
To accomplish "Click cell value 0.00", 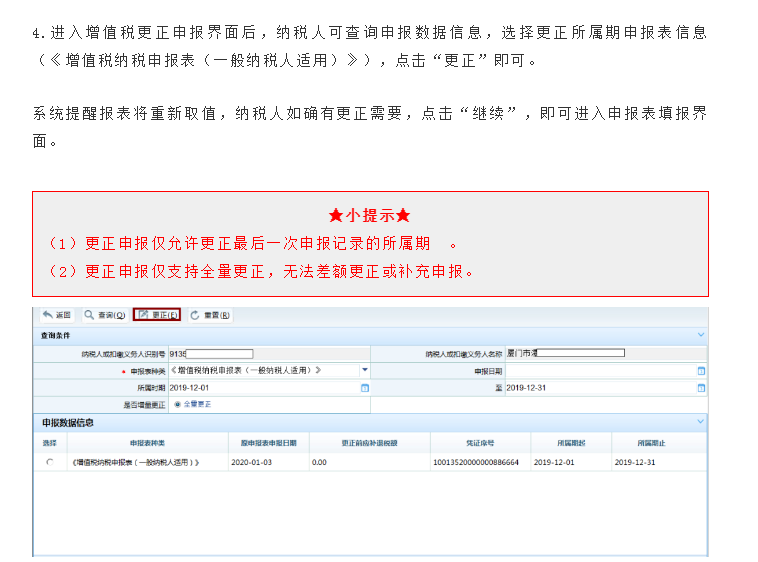I will [x=319, y=462].
